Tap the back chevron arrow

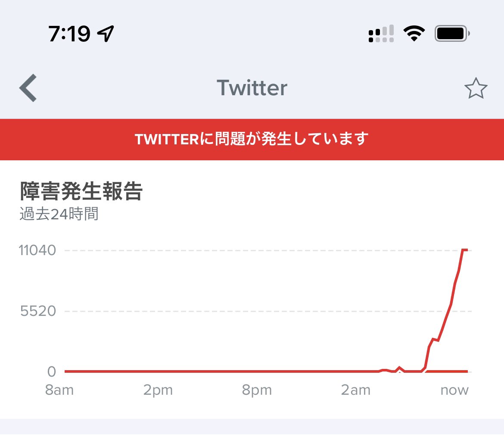click(28, 88)
